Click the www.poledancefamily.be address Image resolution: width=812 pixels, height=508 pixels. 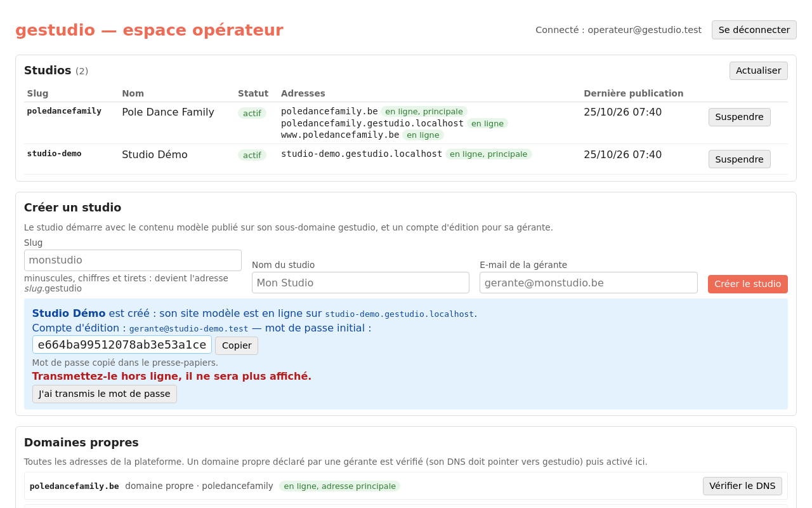tap(340, 135)
